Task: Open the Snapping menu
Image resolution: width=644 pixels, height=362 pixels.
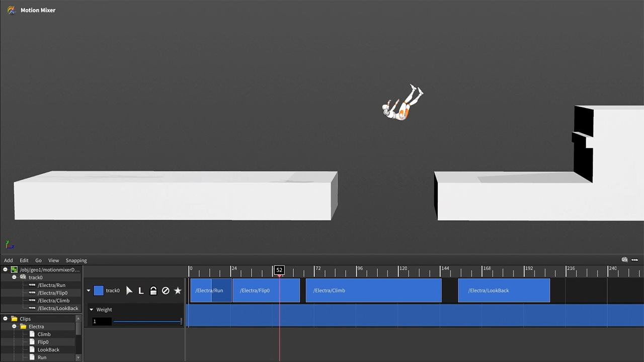Action: click(76, 260)
